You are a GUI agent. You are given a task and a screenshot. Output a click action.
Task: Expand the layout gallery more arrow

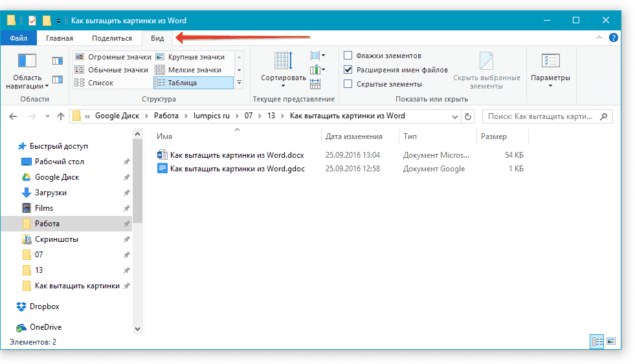[x=239, y=83]
